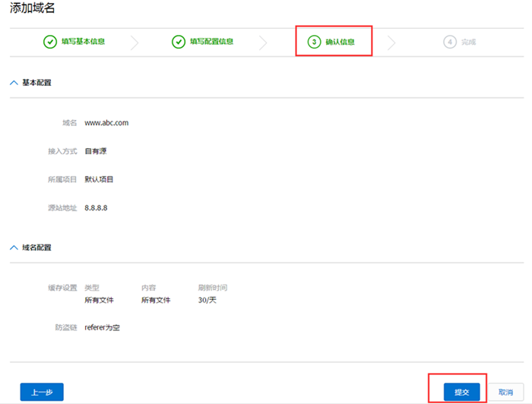Viewport: 532px width, 404px height.
Task: Click the 接入方式 field label
Action: coord(62,151)
